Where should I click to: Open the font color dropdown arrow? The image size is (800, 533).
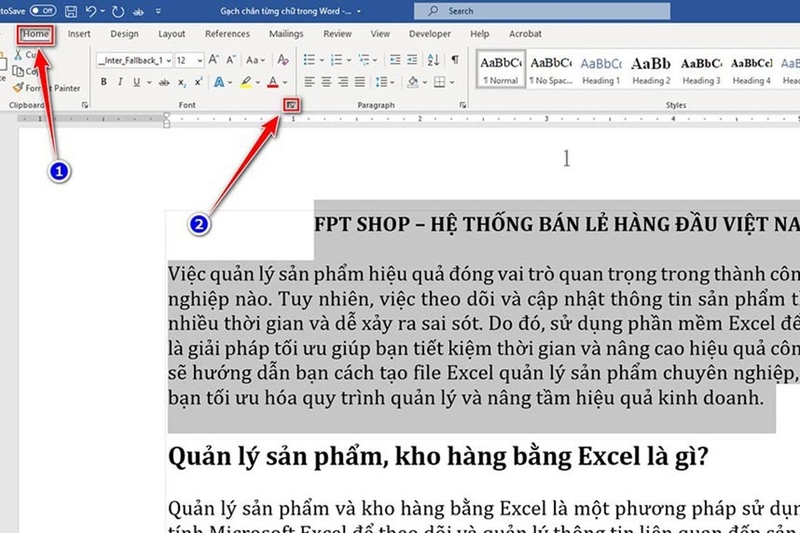[285, 82]
